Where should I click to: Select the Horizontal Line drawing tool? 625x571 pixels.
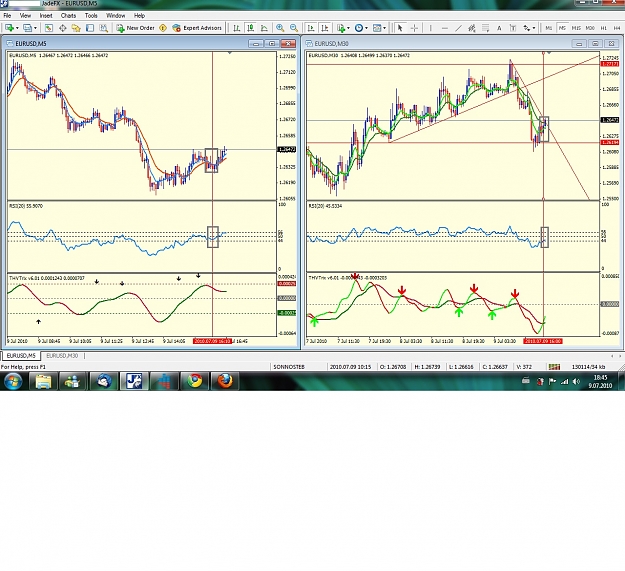coord(444,28)
